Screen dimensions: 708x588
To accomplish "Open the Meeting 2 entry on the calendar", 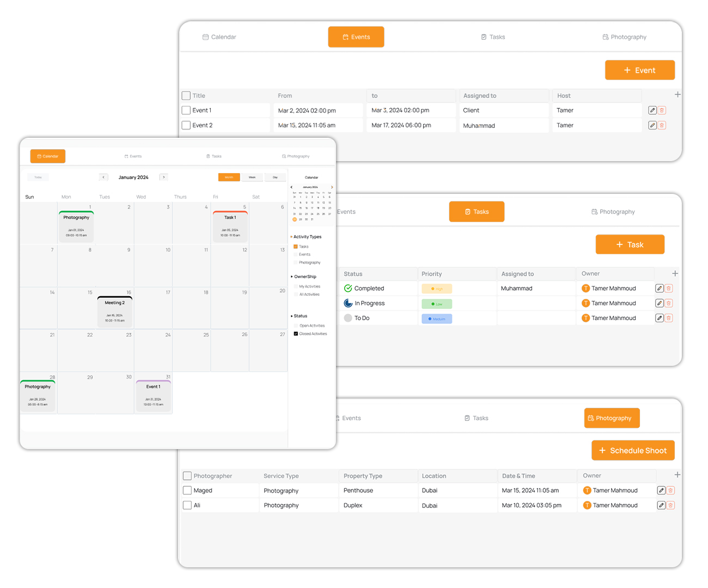I will tap(115, 311).
